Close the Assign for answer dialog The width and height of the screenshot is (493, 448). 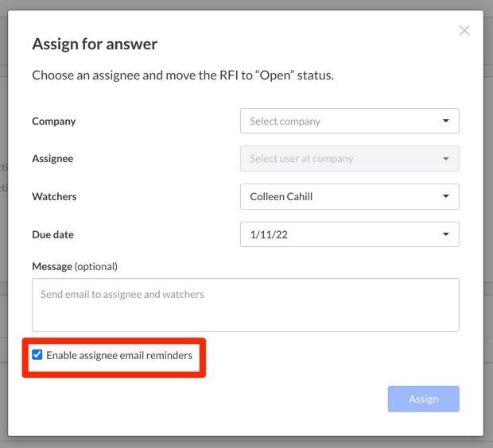tap(464, 30)
